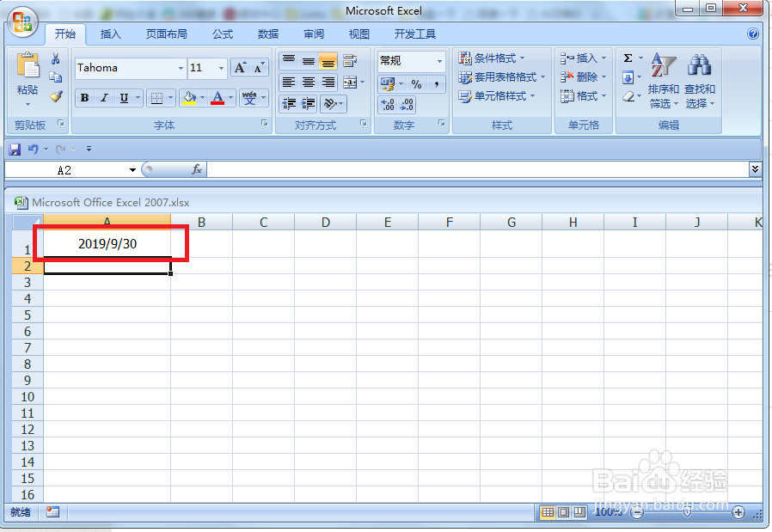Click accounting number format icon
The height and width of the screenshot is (532, 772).
pos(388,84)
